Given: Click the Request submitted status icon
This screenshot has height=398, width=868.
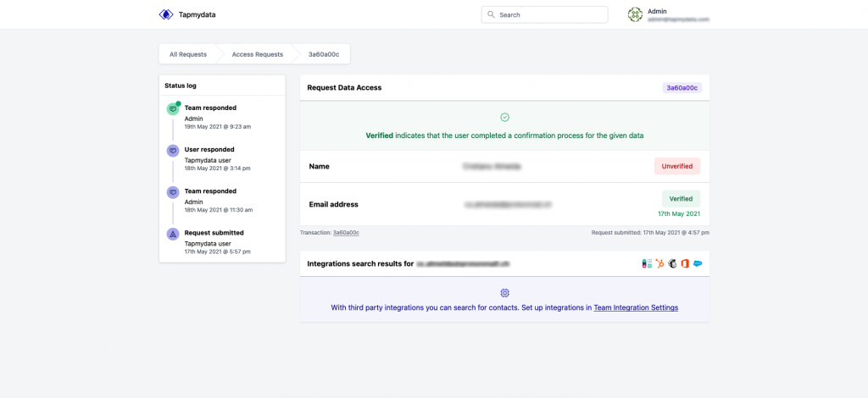Looking at the screenshot, I should point(173,234).
